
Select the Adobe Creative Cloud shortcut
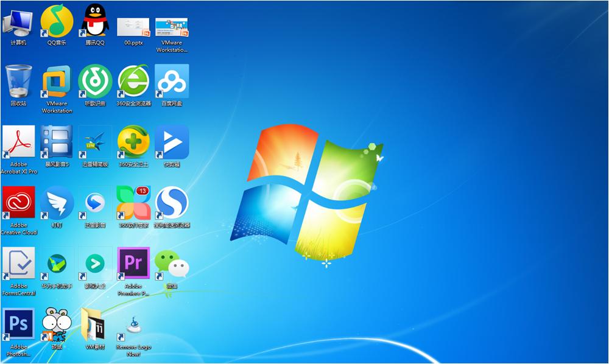(18, 203)
